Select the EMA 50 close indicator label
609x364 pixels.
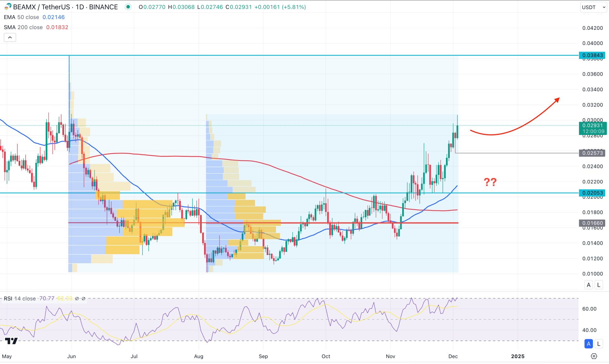click(x=21, y=17)
